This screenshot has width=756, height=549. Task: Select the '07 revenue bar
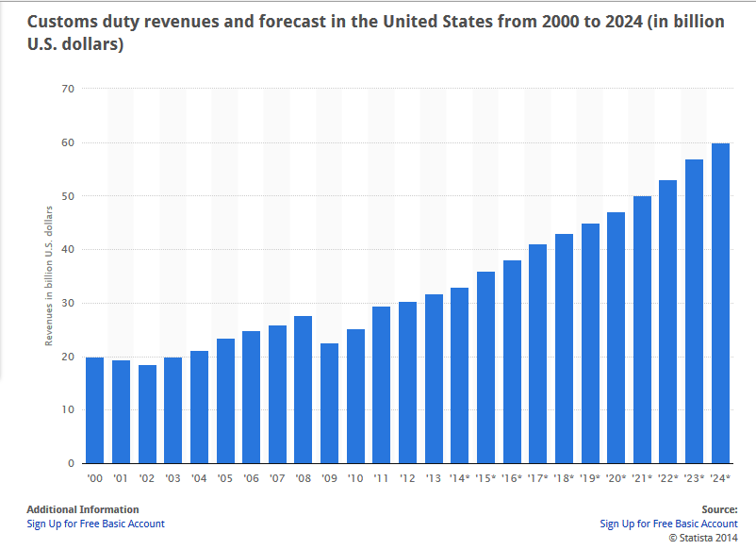pos(278,394)
